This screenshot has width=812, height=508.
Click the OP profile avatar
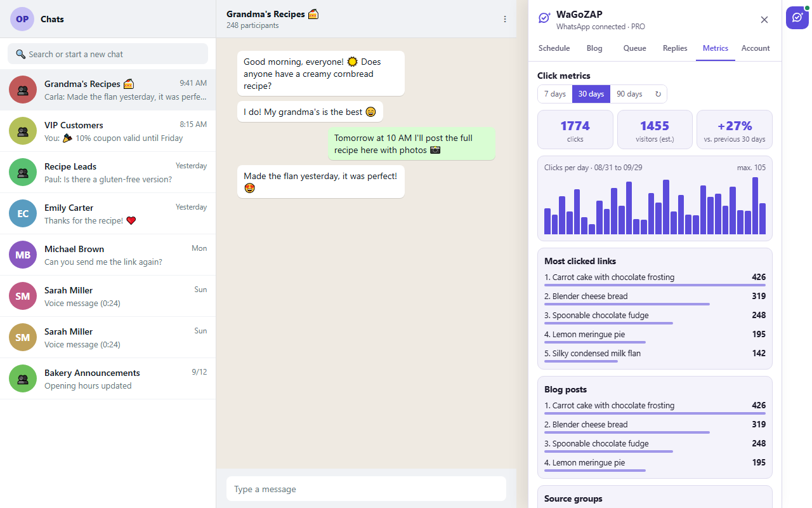click(22, 19)
